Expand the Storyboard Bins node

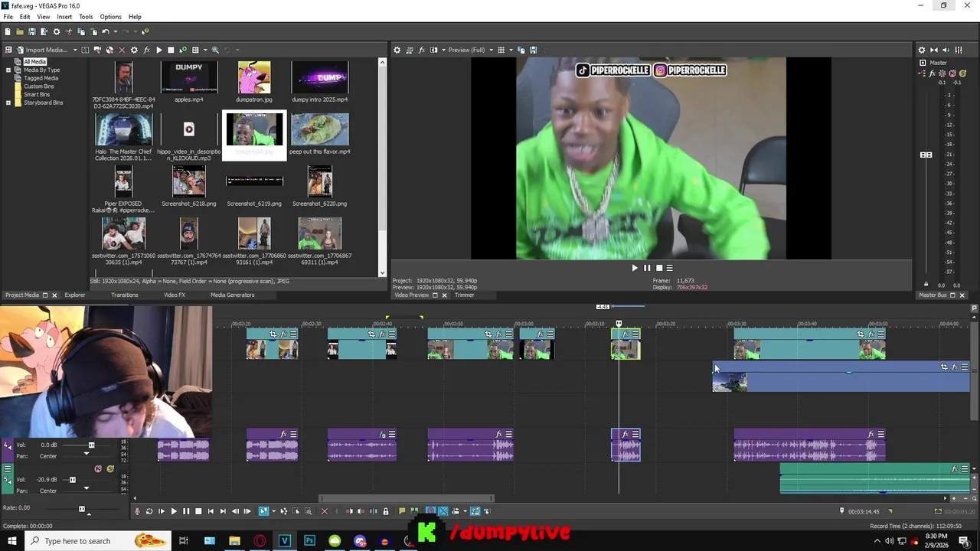tap(8, 103)
